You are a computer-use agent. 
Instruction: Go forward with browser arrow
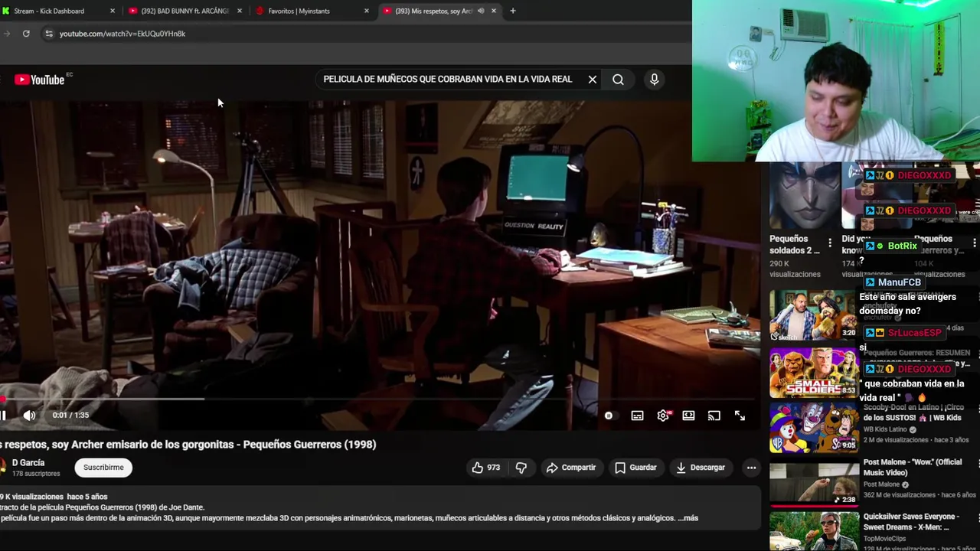tap(6, 34)
